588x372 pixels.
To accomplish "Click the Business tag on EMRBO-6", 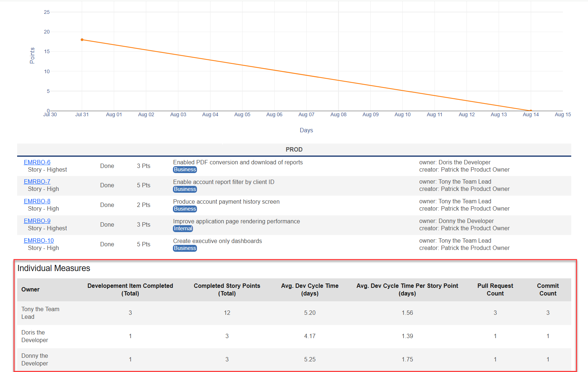I will point(185,169).
